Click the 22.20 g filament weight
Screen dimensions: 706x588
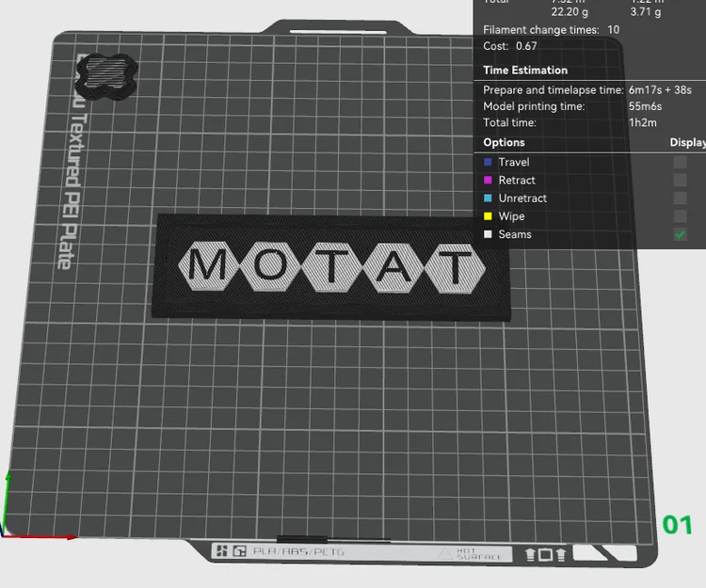point(570,11)
